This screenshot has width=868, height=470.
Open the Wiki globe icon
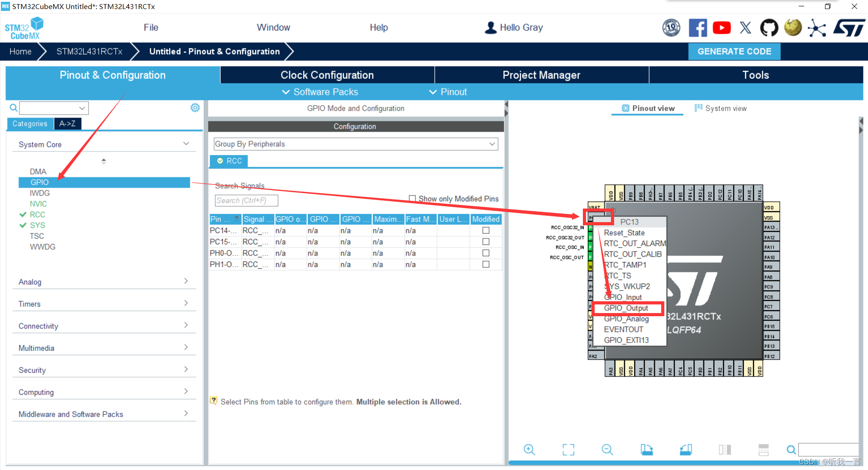(793, 28)
